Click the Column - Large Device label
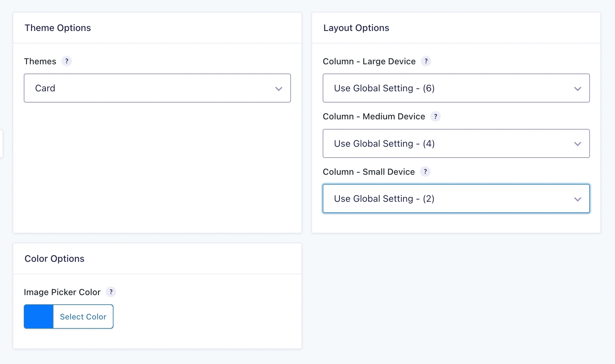The height and width of the screenshot is (364, 615). coord(369,61)
